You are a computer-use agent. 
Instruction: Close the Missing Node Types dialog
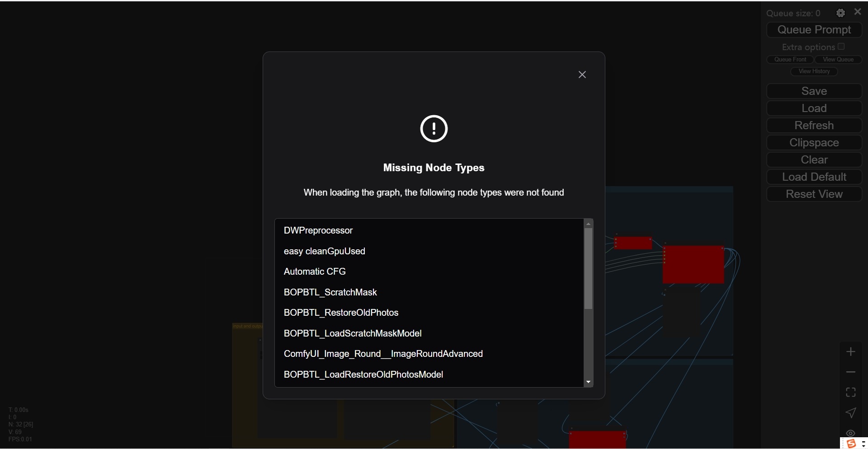pos(582,75)
